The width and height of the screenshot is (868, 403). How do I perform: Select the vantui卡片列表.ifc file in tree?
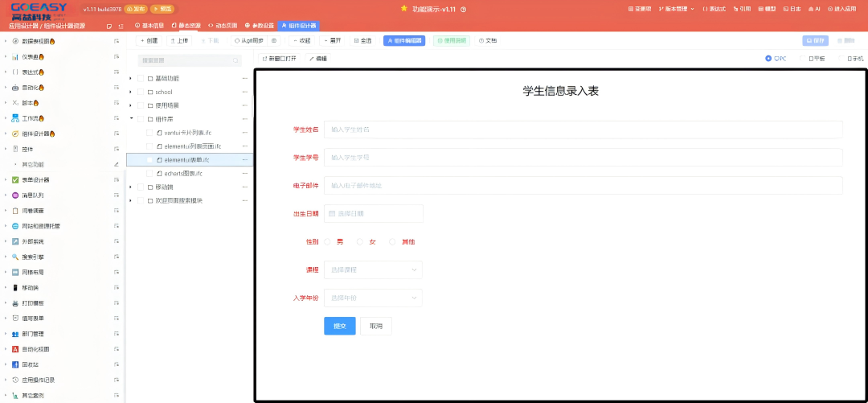[x=186, y=133]
